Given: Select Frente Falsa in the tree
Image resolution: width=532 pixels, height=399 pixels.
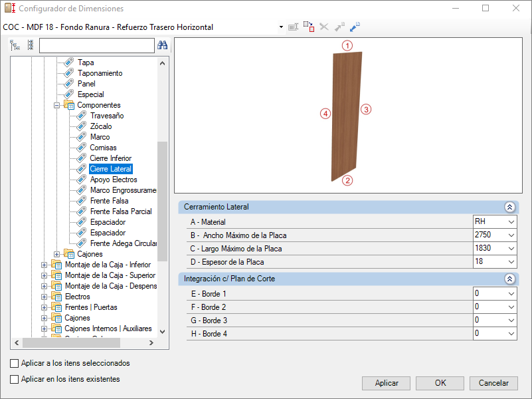Looking at the screenshot, I should (109, 201).
